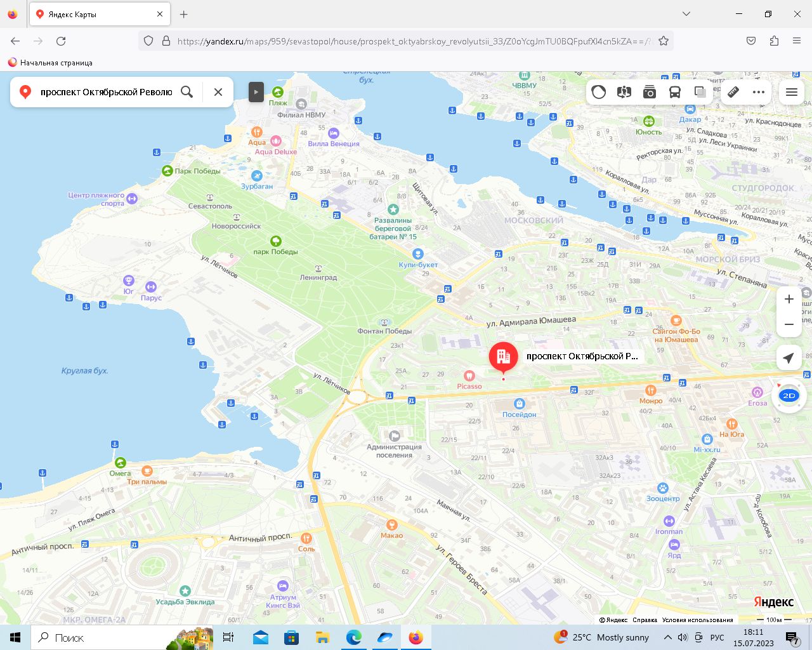The width and height of the screenshot is (812, 650).
Task: Select the ruler measurement tool
Action: pyautogui.click(x=733, y=92)
